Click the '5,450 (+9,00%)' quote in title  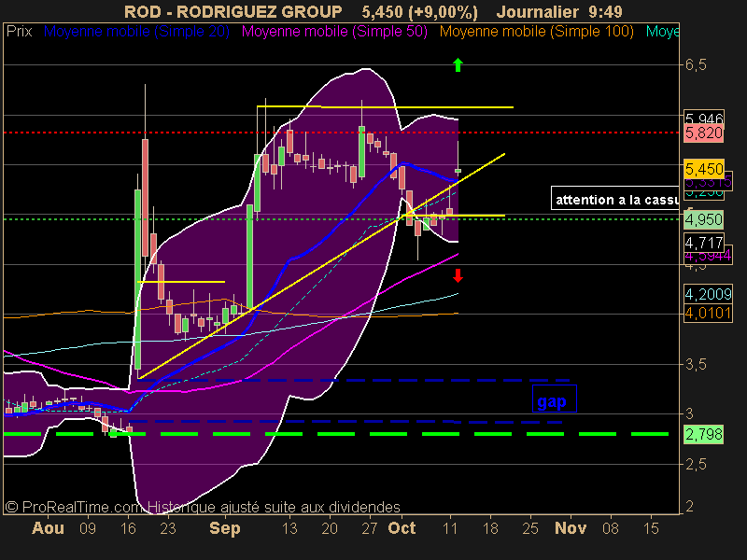(419, 11)
